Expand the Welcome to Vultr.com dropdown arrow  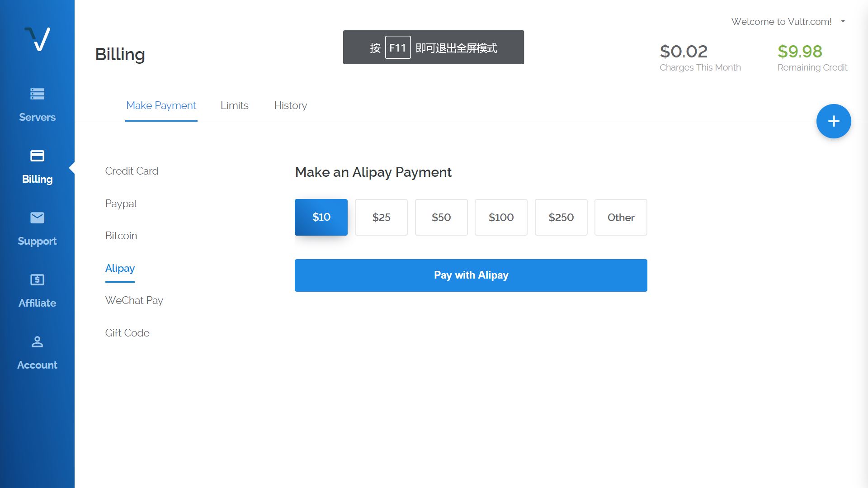pyautogui.click(x=843, y=21)
